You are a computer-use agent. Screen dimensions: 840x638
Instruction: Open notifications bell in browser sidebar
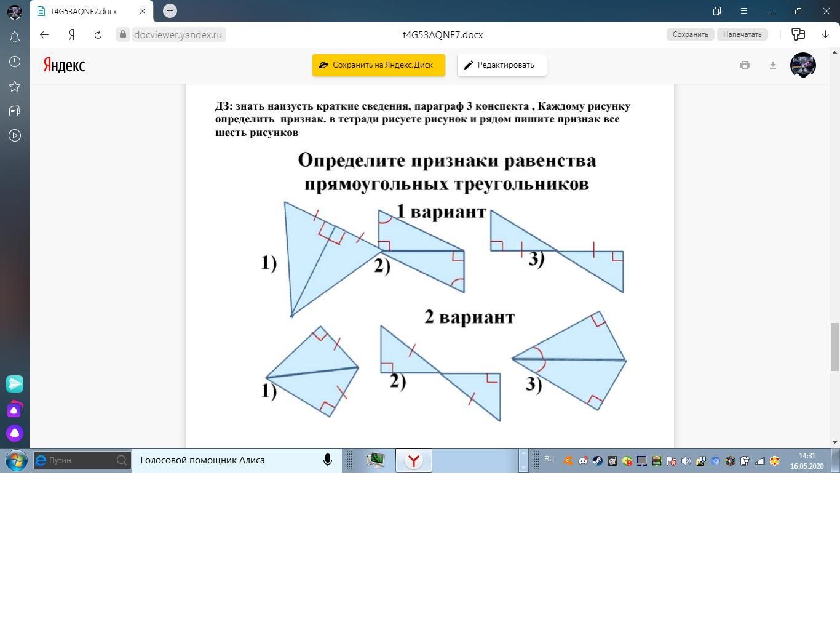pyautogui.click(x=15, y=38)
